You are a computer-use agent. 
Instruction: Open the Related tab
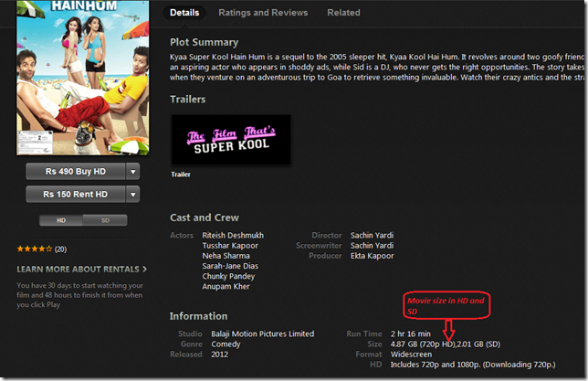[343, 13]
